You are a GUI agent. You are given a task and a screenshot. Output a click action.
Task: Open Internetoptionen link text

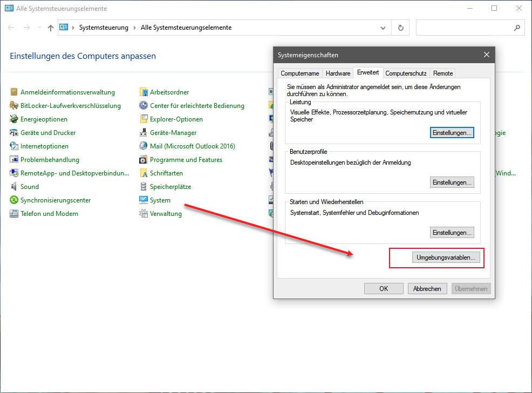[44, 146]
